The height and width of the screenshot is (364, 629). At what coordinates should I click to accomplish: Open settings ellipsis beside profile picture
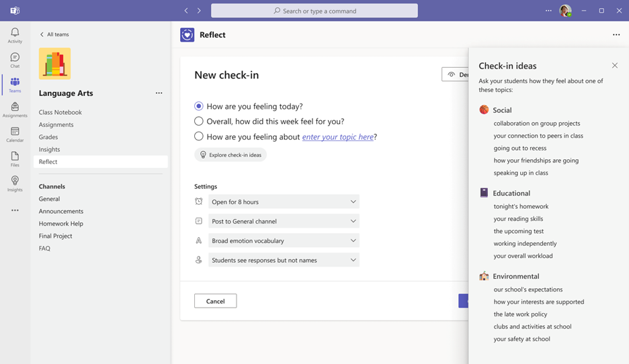point(548,11)
